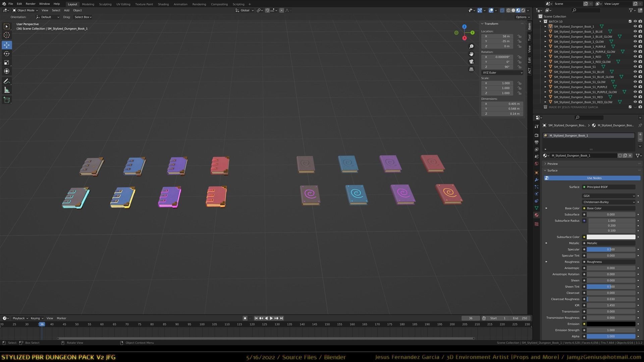Open the Render properties tab icon
The height and width of the screenshot is (362, 644).
coord(537,135)
